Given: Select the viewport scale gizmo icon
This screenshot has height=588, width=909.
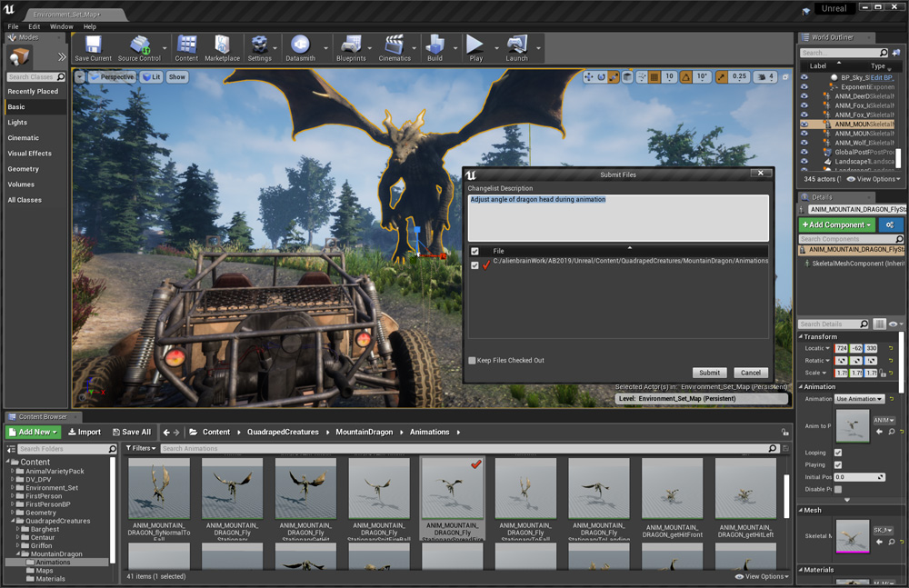Looking at the screenshot, I should pos(614,76).
